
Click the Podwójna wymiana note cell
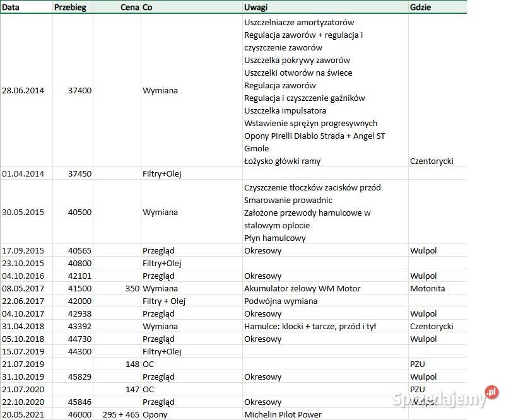(281, 301)
